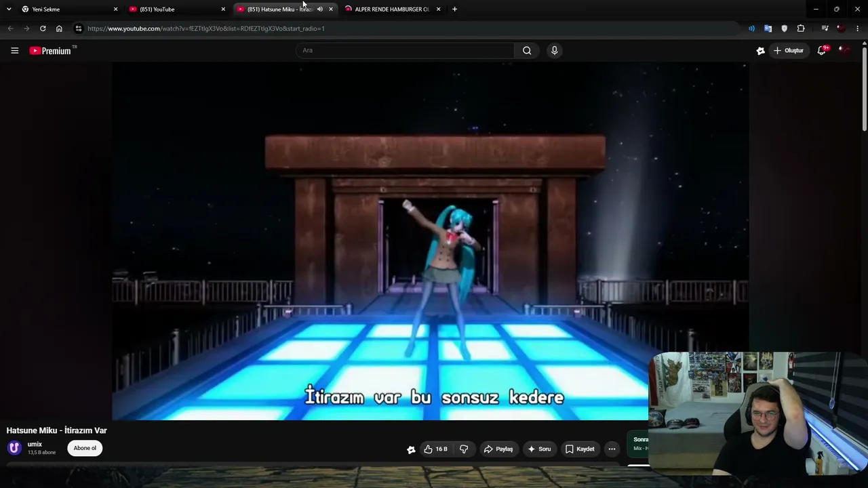Open the browser extensions puzzle icon
The width and height of the screenshot is (868, 488).
(801, 28)
